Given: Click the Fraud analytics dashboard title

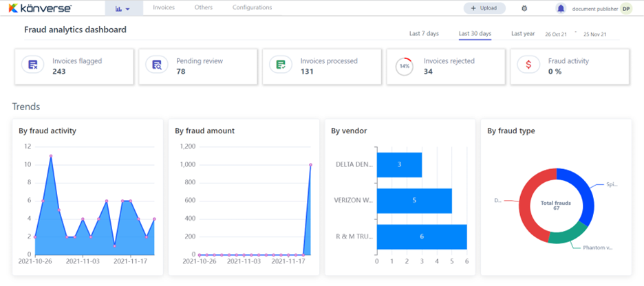Looking at the screenshot, I should click(x=75, y=30).
